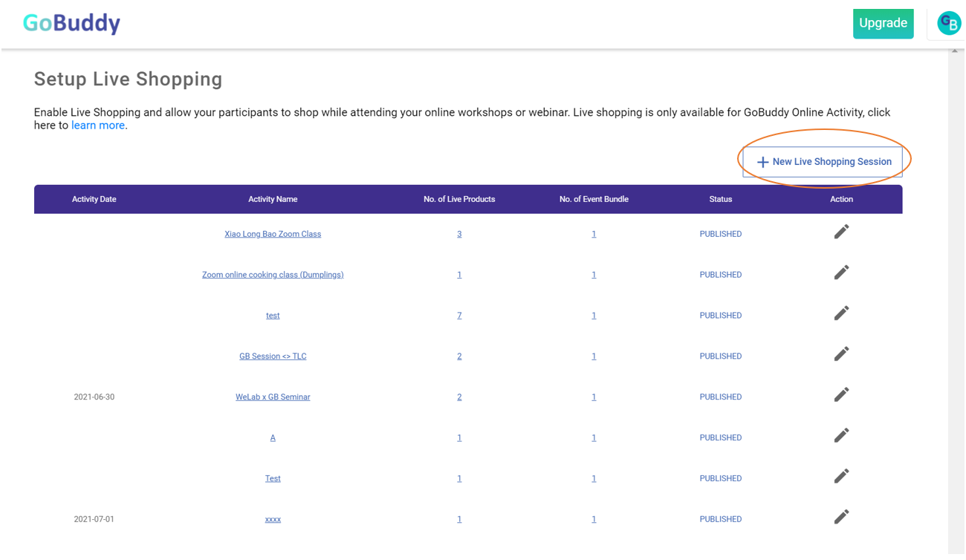Click the Activity Date column header
Image resolution: width=966 pixels, height=560 pixels.
94,199
